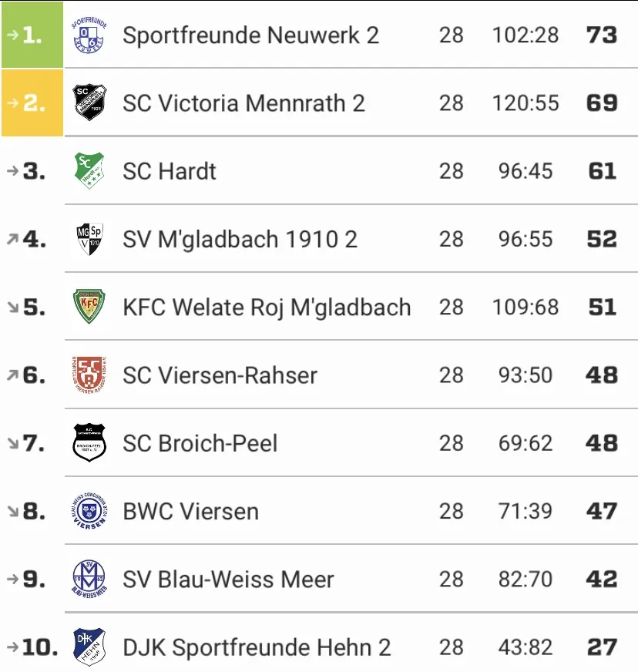Click the Sportfreunde Neuwerk club crest
The image size is (638, 672).
pos(89,35)
